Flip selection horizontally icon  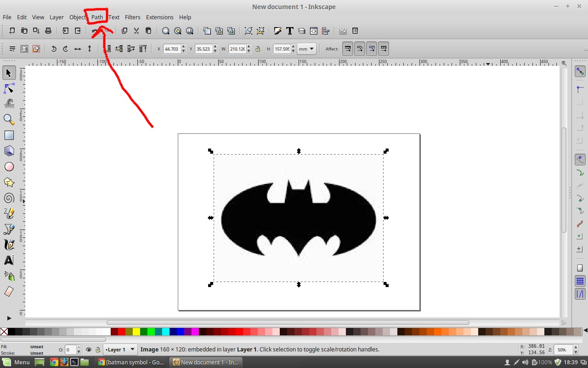78,49
